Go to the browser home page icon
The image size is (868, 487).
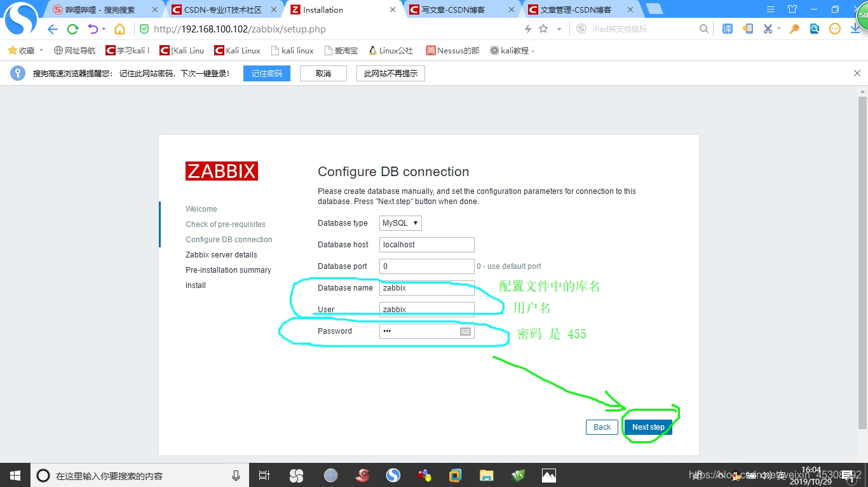(x=120, y=29)
